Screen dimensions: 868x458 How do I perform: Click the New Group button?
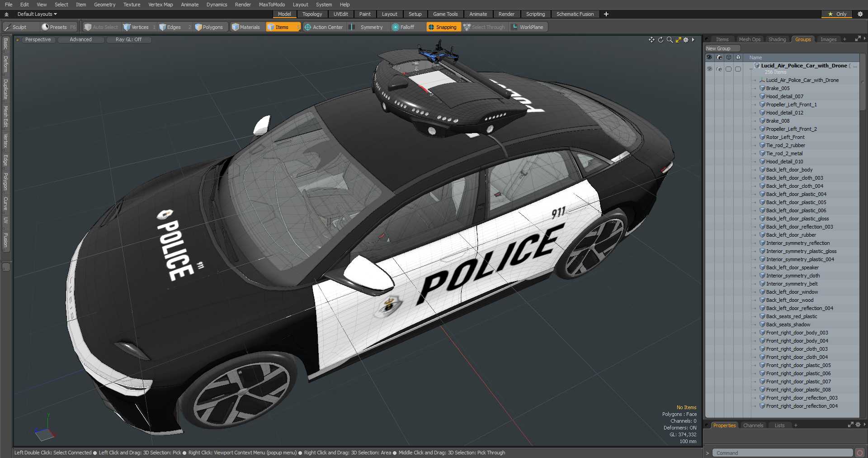722,48
